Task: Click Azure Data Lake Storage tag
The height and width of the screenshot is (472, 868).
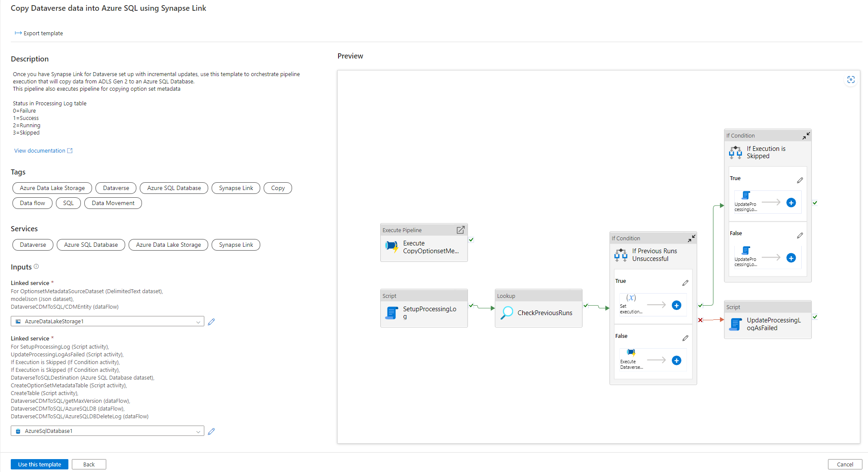Action: (52, 188)
